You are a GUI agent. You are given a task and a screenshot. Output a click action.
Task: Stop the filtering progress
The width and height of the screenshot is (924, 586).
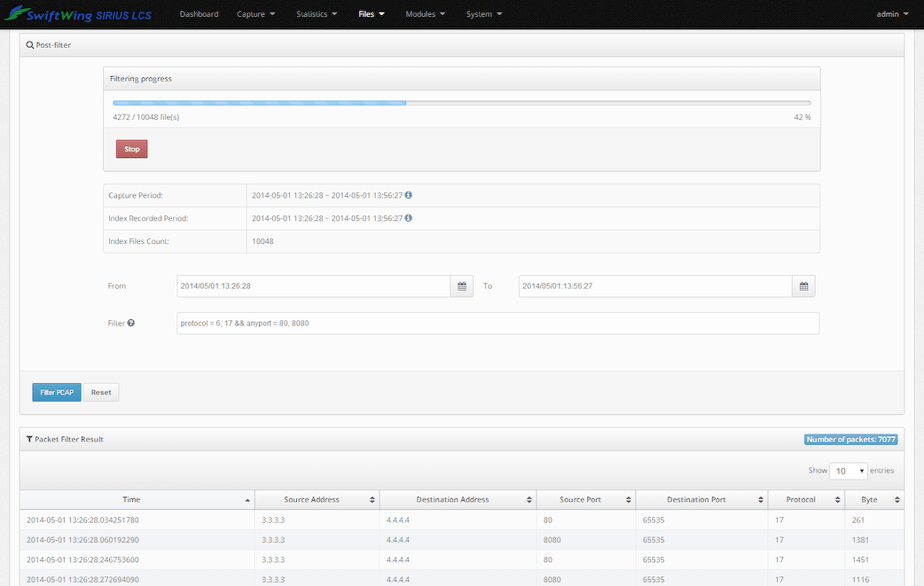coord(131,149)
